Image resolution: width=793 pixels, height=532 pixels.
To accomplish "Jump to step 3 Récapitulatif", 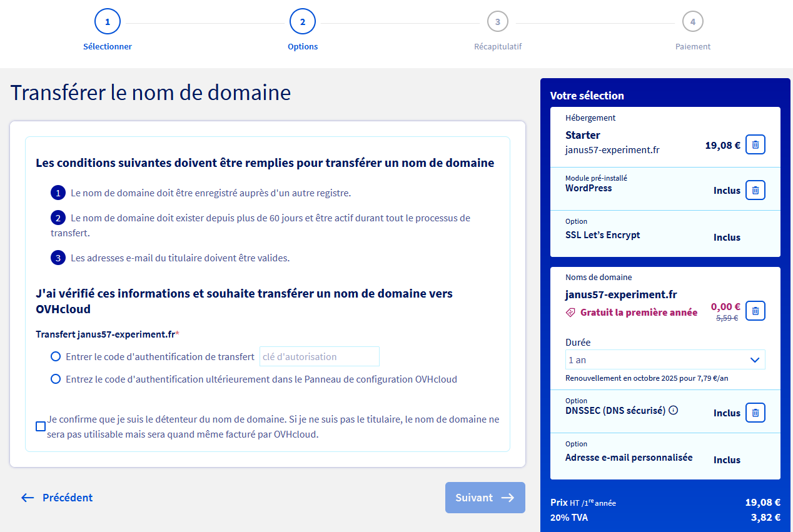I will click(x=497, y=22).
